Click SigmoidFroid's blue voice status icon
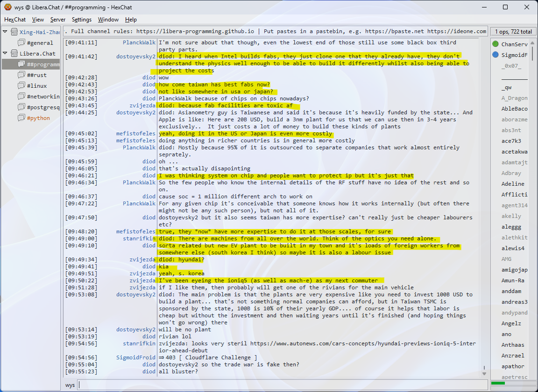The image size is (538, 392). [496, 55]
